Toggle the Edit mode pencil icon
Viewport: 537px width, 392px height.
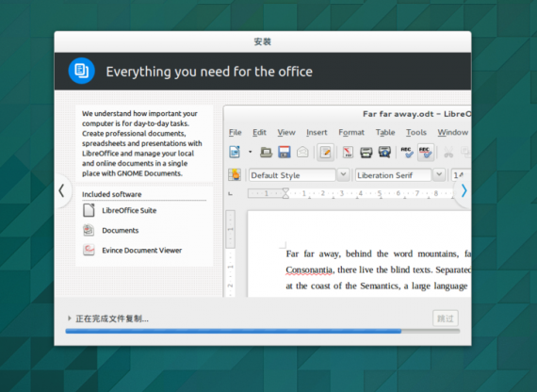coord(325,152)
